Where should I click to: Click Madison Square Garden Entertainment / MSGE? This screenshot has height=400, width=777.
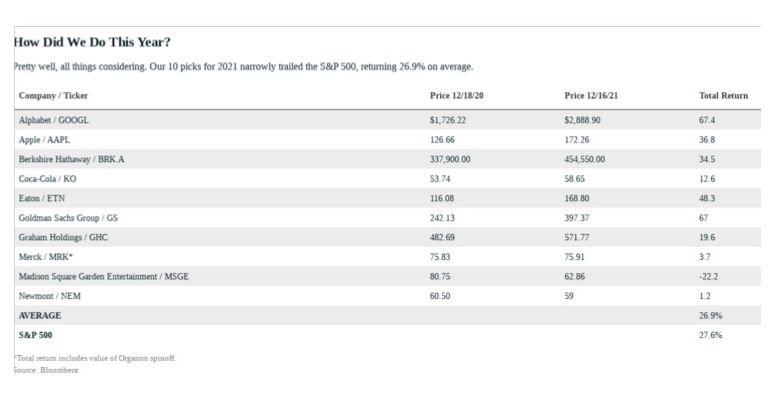coord(104,276)
